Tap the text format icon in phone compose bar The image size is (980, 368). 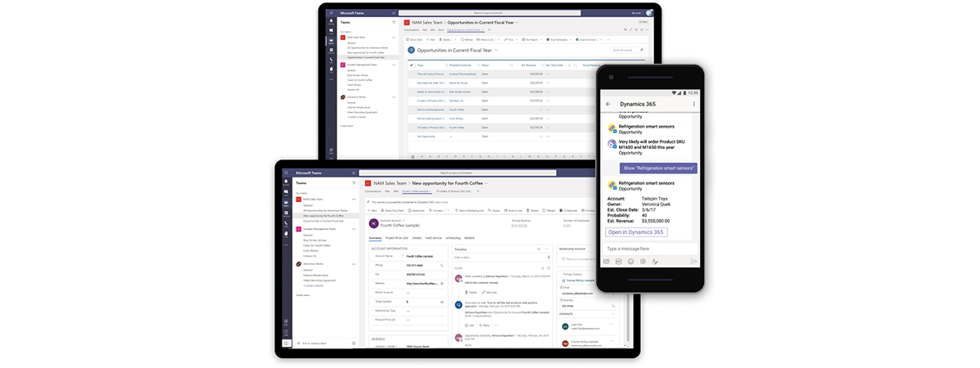point(655,261)
